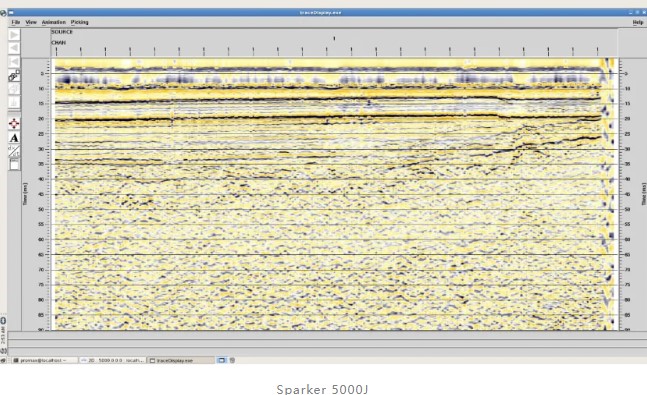Open the File menu
Image resolution: width=647 pixels, height=395 pixels.
click(x=16, y=22)
